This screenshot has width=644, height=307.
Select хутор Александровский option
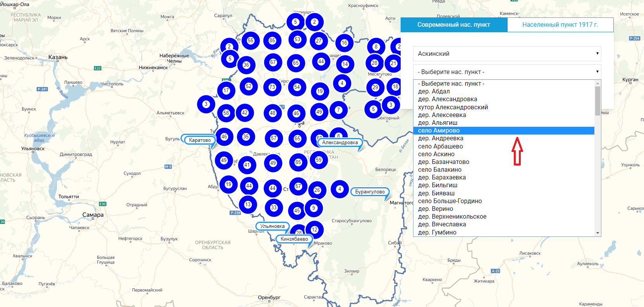point(504,107)
